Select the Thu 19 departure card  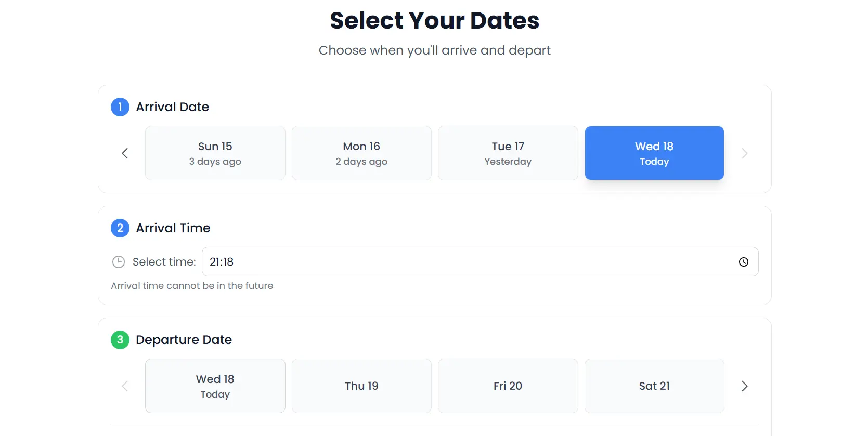pos(361,386)
